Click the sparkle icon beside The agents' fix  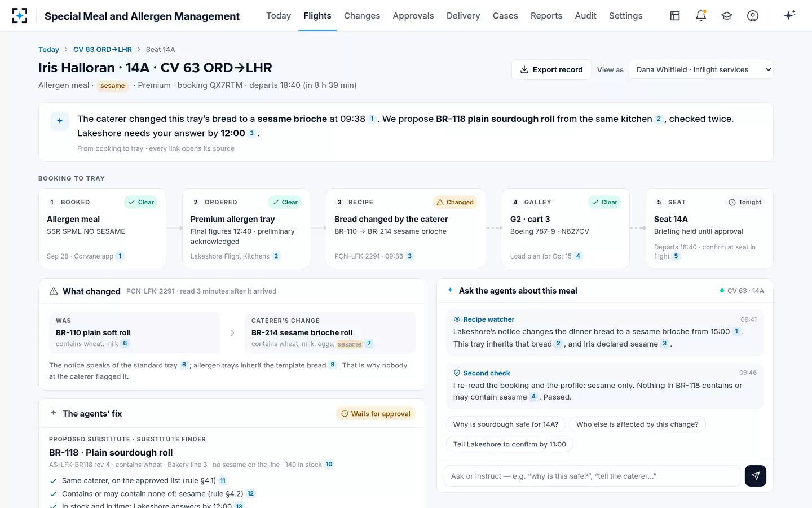[54, 413]
